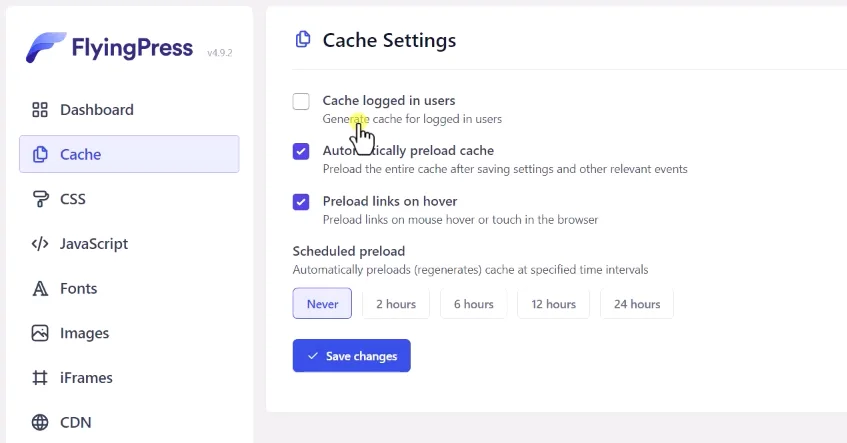Click the Images picture icon
This screenshot has width=847, height=443.
pos(40,333)
